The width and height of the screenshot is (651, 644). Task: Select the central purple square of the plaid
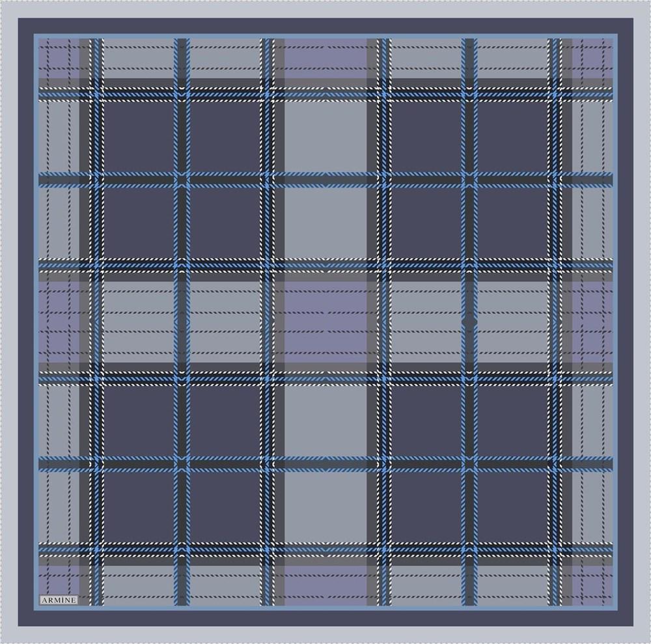point(325,319)
